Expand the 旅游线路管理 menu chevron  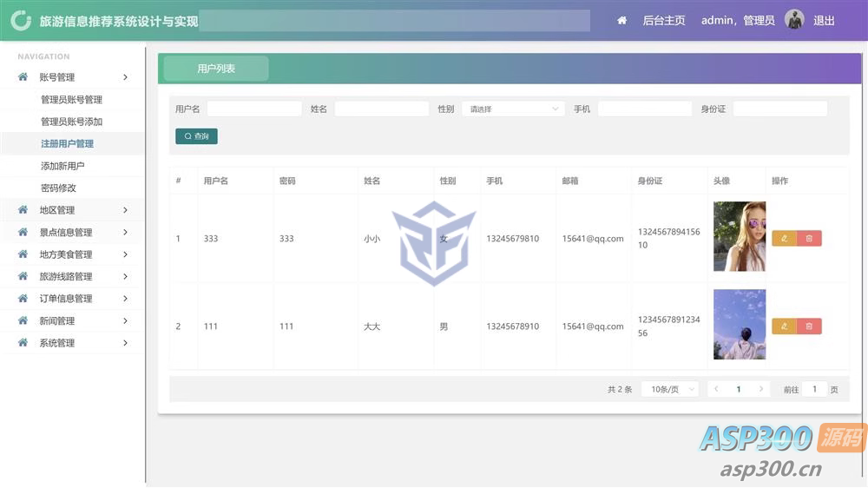pyautogui.click(x=126, y=276)
